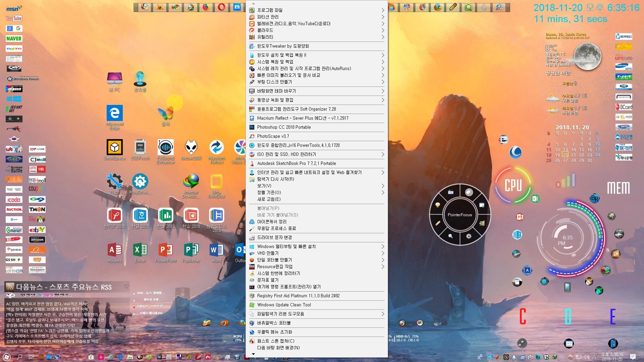Open Publisher desktop shortcut
This screenshot has height=362, width=644.
point(191,252)
